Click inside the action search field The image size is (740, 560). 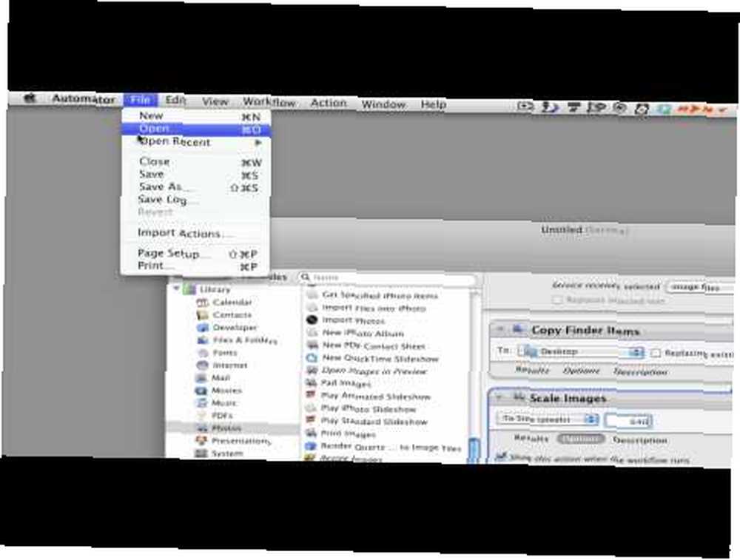coord(388,278)
